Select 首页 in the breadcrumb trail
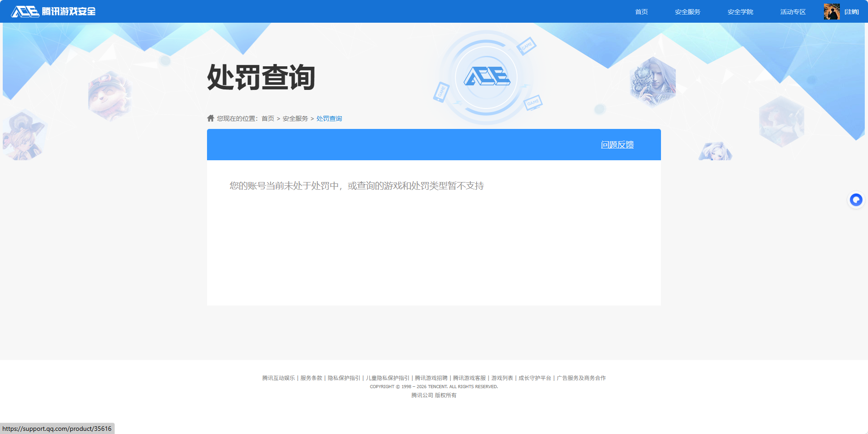Viewport: 868px width, 434px height. tap(267, 118)
